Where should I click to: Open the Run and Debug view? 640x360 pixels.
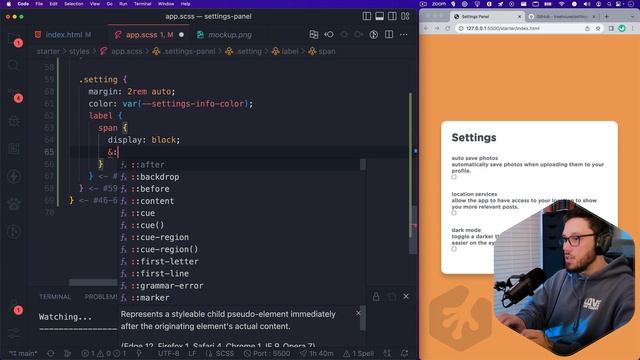(x=13, y=121)
